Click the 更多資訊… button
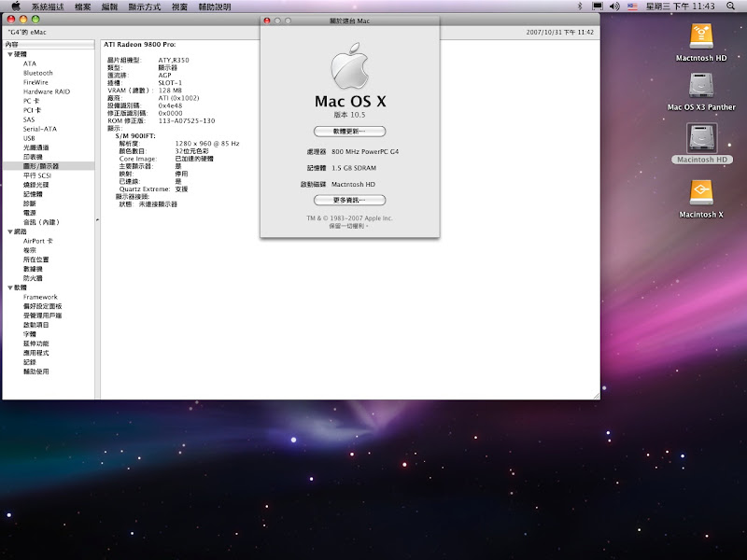The height and width of the screenshot is (560, 747). point(349,200)
